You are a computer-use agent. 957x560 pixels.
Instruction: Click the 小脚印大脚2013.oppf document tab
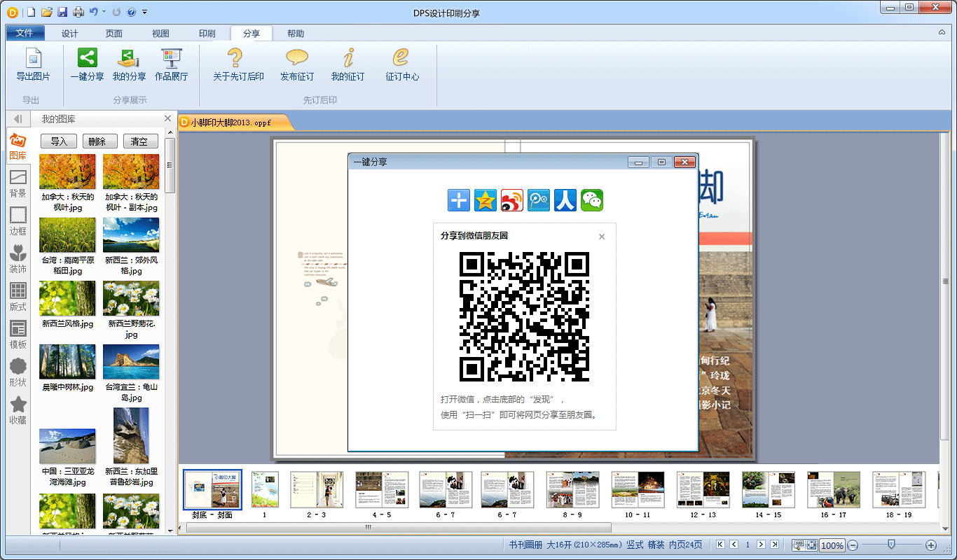(x=232, y=122)
